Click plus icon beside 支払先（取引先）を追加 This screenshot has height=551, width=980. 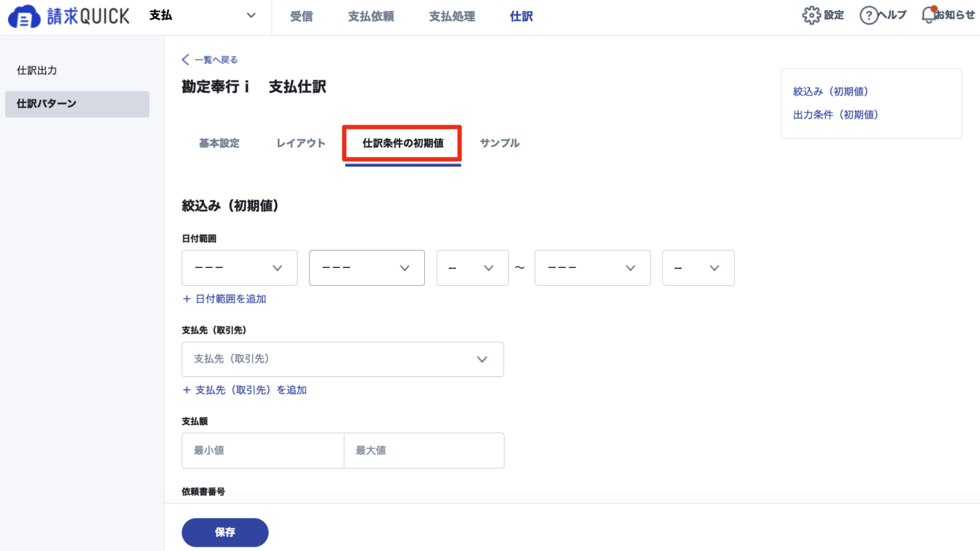click(187, 390)
